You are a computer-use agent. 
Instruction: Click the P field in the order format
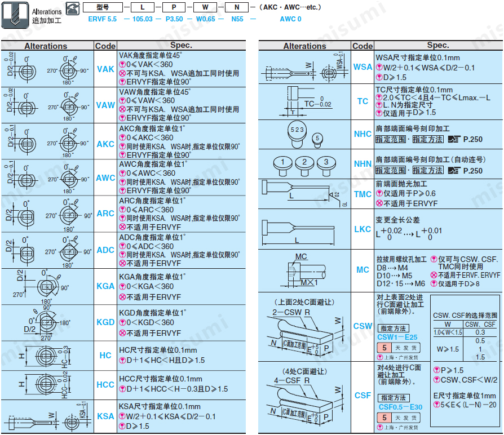tap(174, 7)
